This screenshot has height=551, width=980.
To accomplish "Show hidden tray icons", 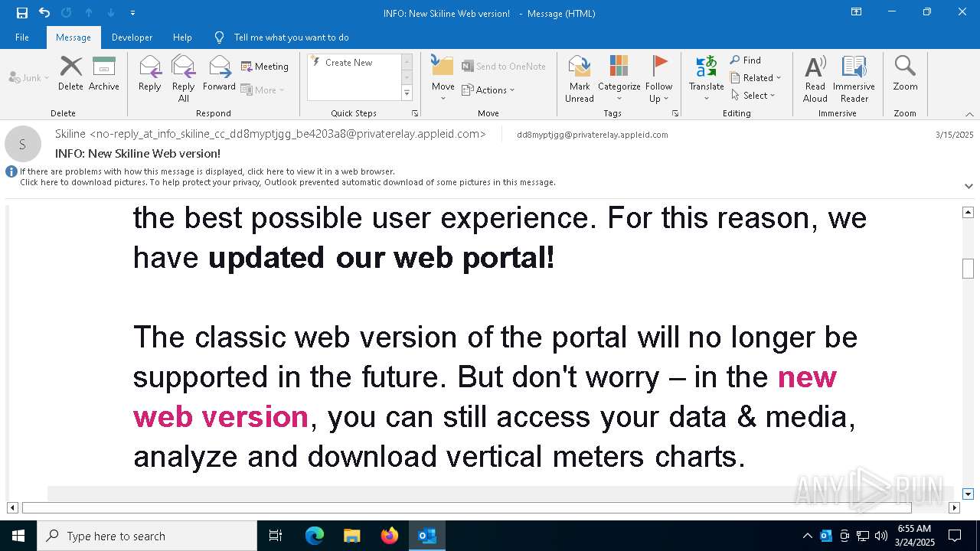I will [x=807, y=536].
